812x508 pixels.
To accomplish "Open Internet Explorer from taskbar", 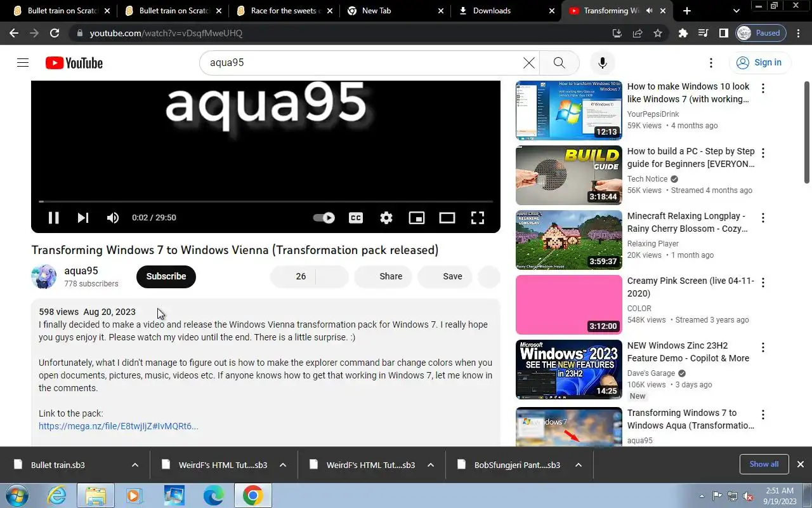I will pyautogui.click(x=56, y=495).
